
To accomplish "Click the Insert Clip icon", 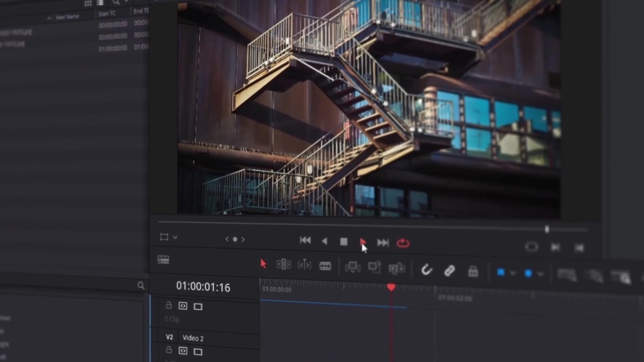I will pos(353,267).
